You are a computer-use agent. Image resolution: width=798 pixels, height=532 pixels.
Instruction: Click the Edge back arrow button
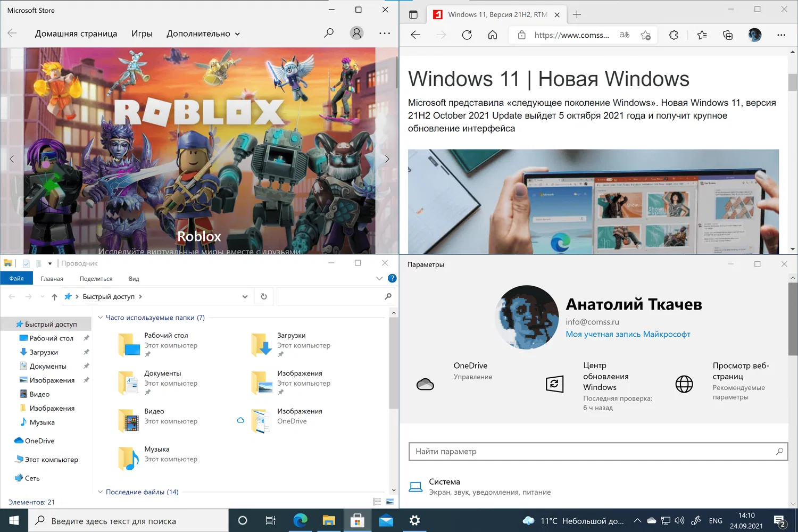[x=415, y=35]
